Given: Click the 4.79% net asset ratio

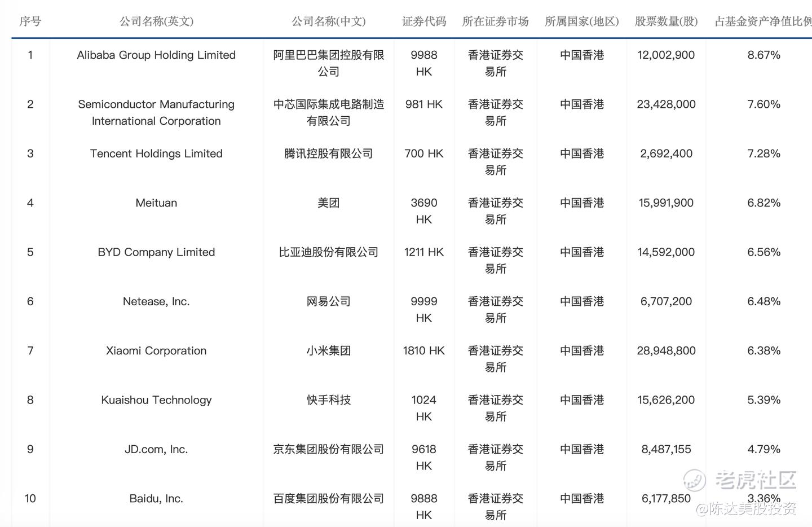Looking at the screenshot, I should pos(764,449).
